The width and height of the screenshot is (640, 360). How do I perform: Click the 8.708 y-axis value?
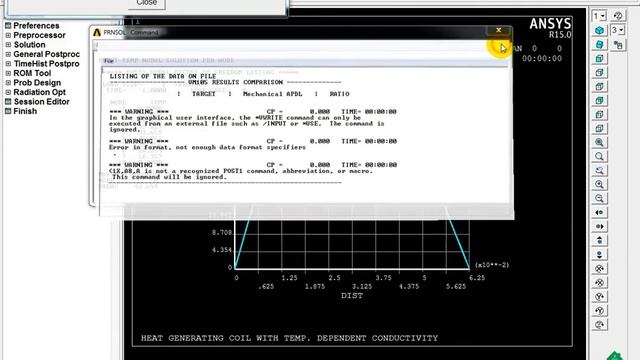[x=222, y=233]
